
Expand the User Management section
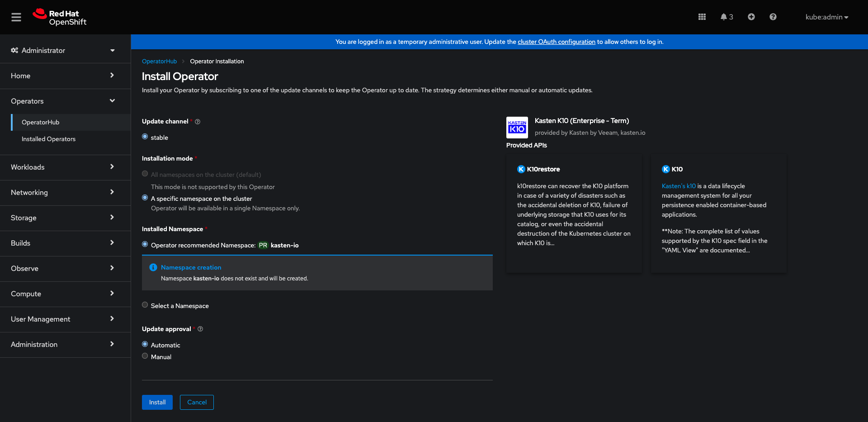[65, 319]
